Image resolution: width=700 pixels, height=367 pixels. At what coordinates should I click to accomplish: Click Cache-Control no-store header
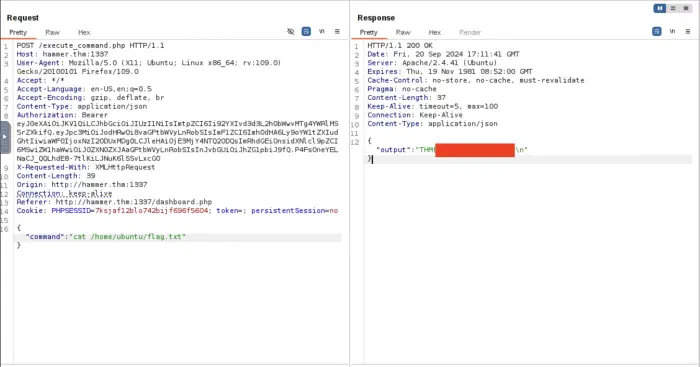pyautogui.click(x=476, y=80)
